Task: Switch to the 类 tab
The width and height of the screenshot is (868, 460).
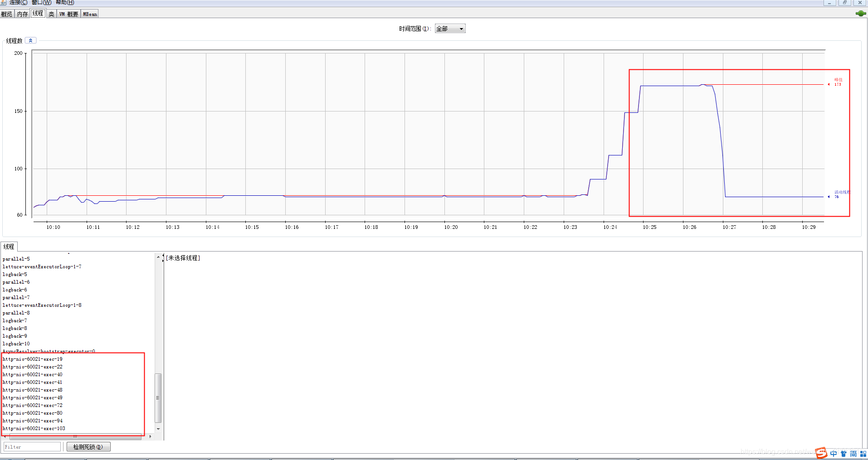Action: [51, 14]
